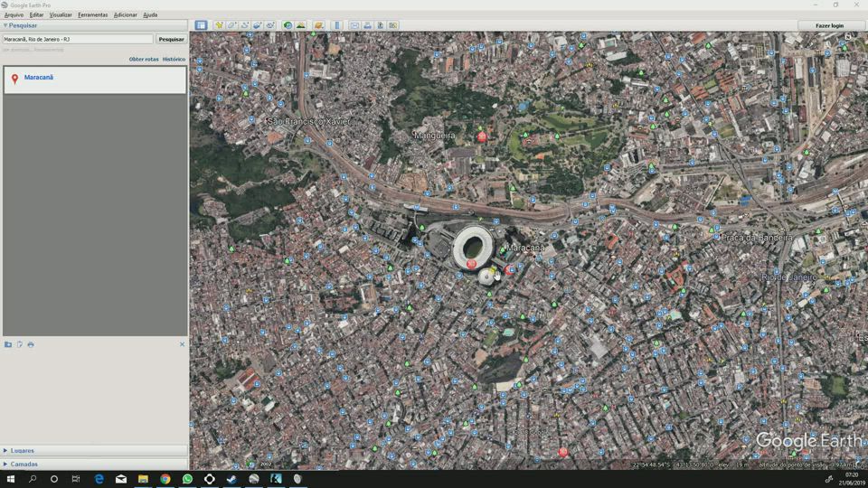Open the historical imagery clock icon
Viewport: 868px width, 488px height.
coord(288,25)
